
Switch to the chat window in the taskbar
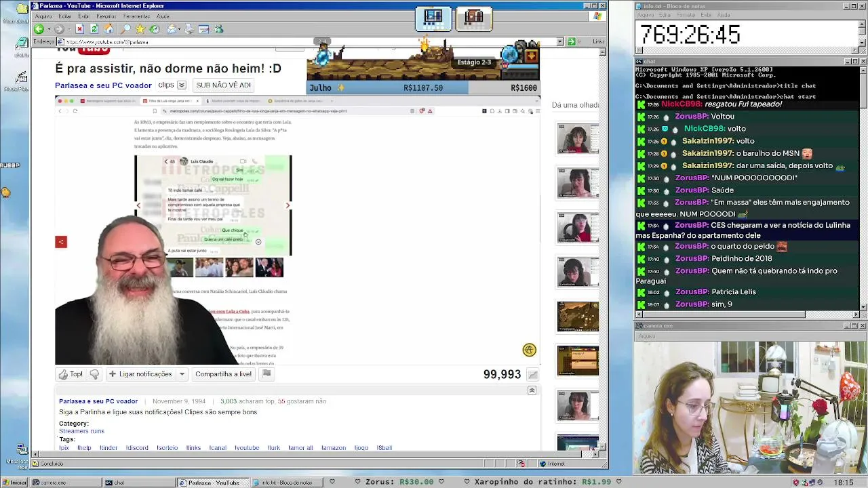click(x=138, y=483)
